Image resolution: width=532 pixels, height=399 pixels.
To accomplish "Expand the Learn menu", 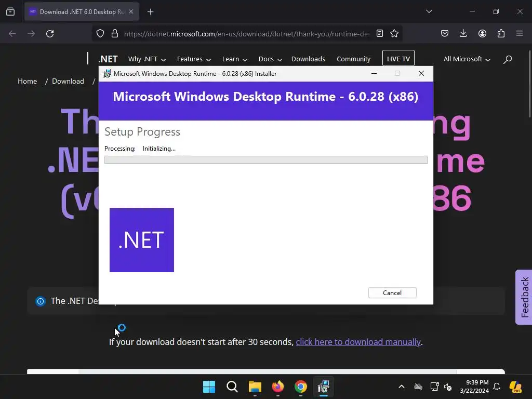I will click(234, 59).
